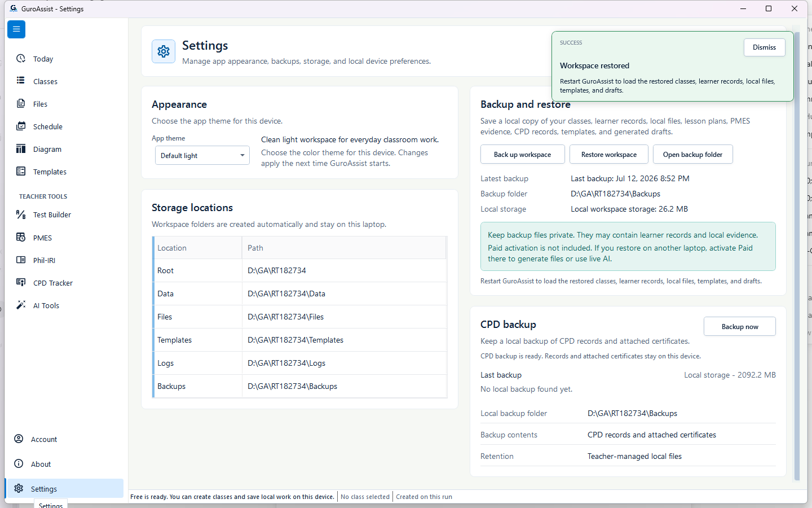This screenshot has width=812, height=508.
Task: Click the Schedule calendar icon
Action: (21, 126)
